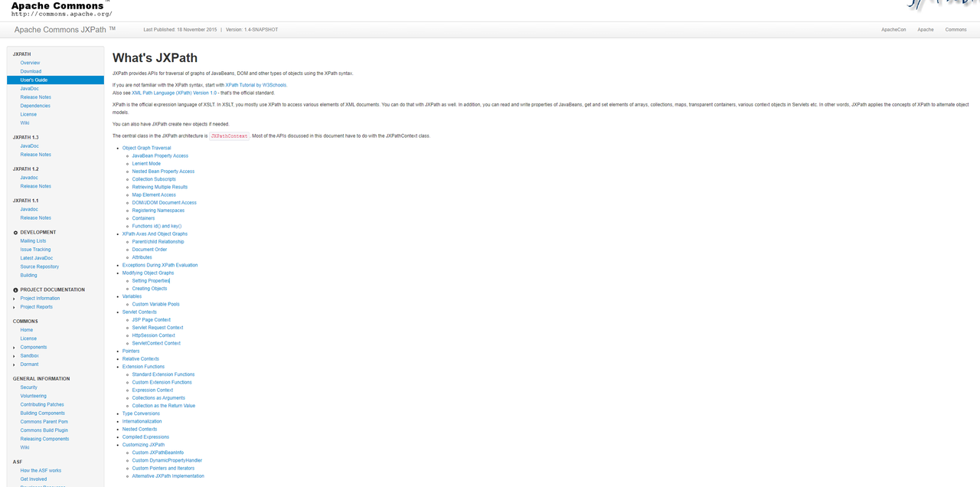This screenshot has width=980, height=487.
Task: Expand the Project Information arrow
Action: coord(14,299)
